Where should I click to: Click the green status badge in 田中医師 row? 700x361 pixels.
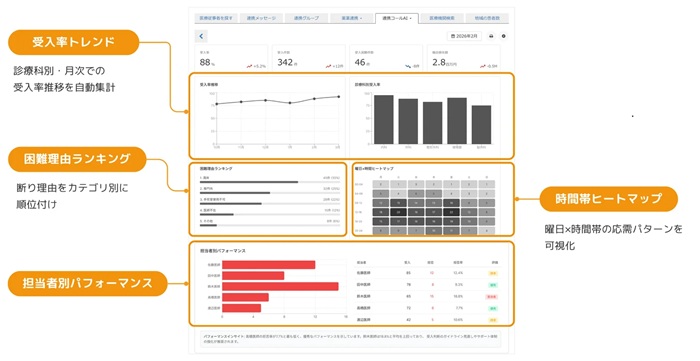(493, 285)
